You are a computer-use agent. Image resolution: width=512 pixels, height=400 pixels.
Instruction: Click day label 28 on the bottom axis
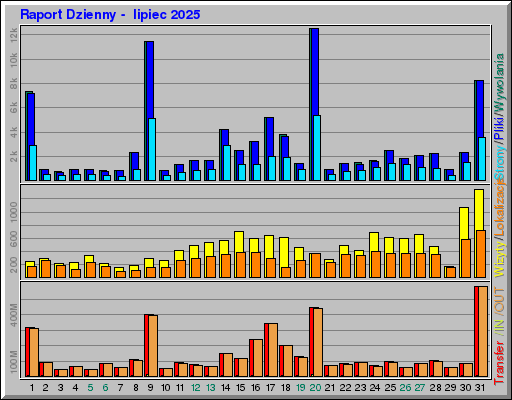(435, 388)
